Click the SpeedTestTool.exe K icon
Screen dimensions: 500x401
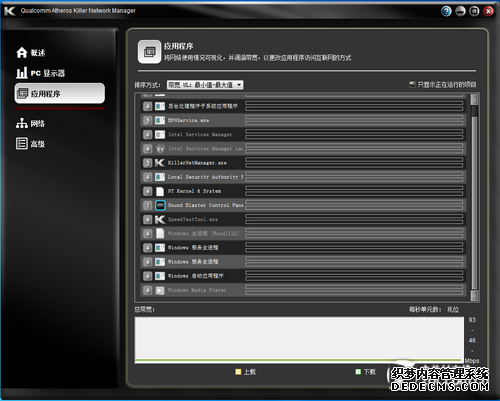(160, 219)
